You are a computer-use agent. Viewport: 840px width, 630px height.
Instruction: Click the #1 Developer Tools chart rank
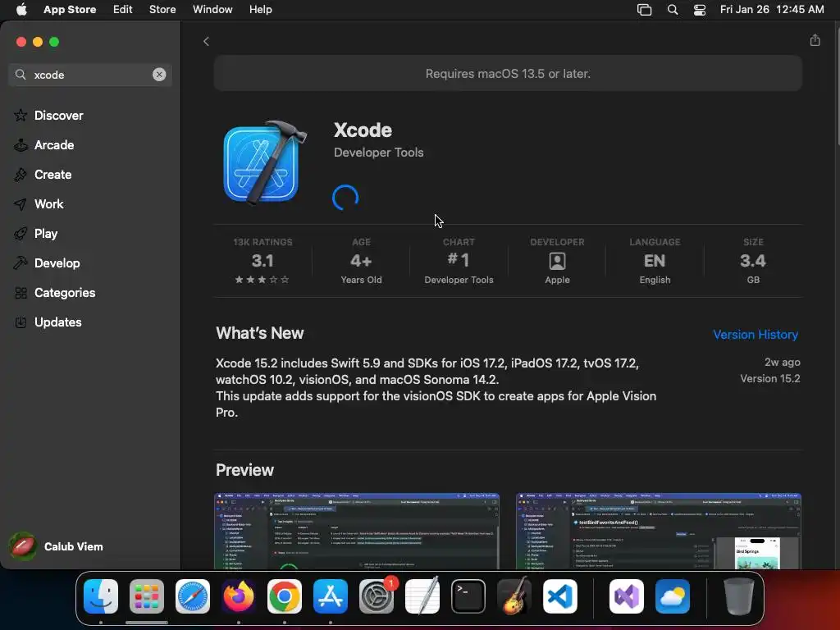pyautogui.click(x=459, y=261)
